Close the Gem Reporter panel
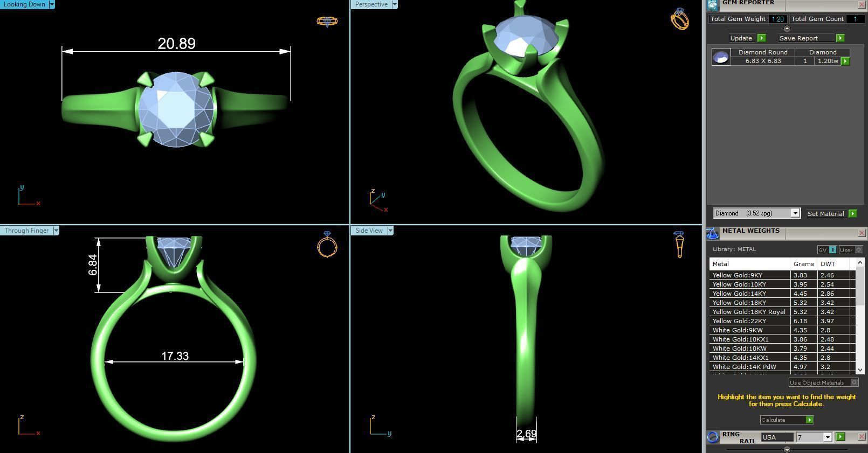 point(862,4)
